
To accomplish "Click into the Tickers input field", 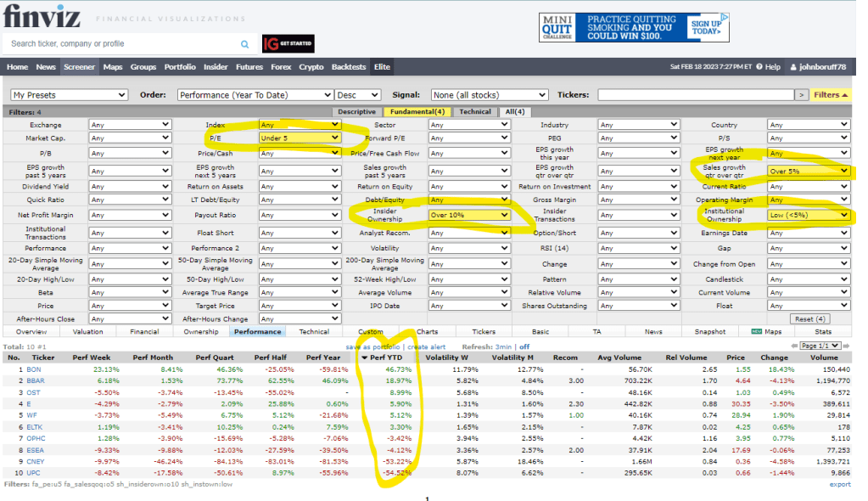I will coord(695,95).
